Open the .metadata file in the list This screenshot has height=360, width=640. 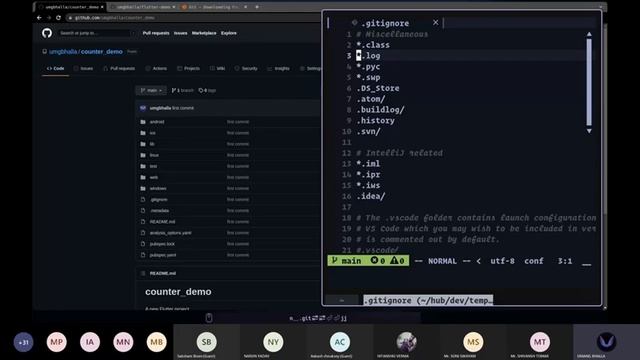159,211
